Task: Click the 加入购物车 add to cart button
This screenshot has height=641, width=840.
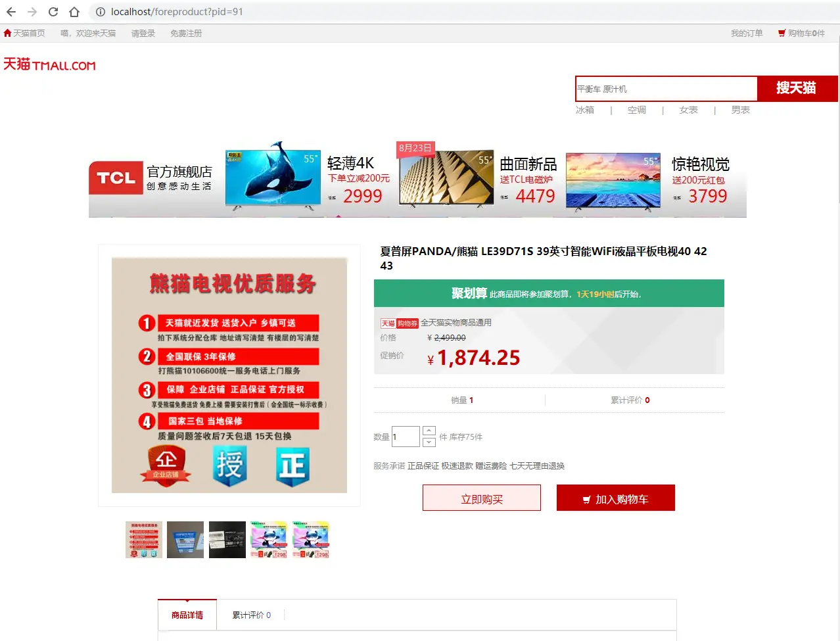Action: (616, 498)
